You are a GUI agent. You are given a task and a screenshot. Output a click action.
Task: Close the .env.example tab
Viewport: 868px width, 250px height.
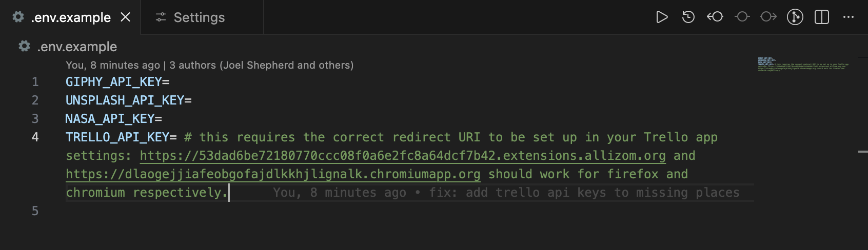click(125, 17)
